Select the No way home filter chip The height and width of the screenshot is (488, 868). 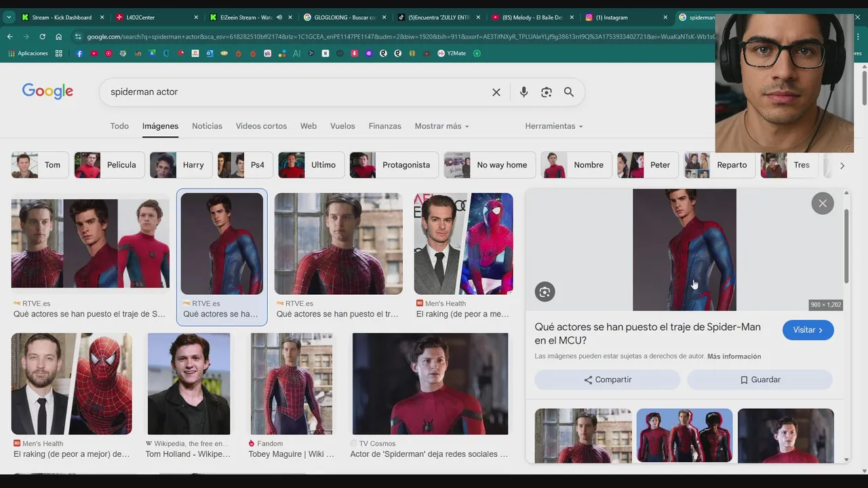tap(489, 165)
